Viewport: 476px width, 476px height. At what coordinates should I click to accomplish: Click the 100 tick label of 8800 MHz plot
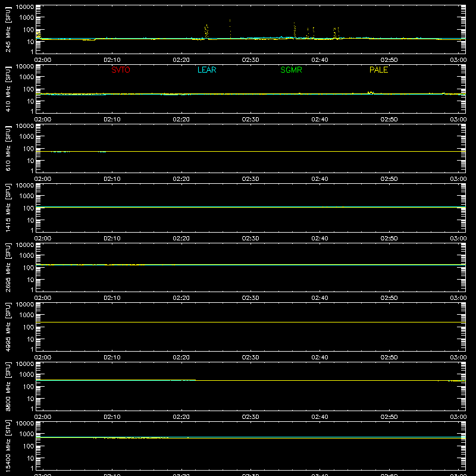pos(29,387)
